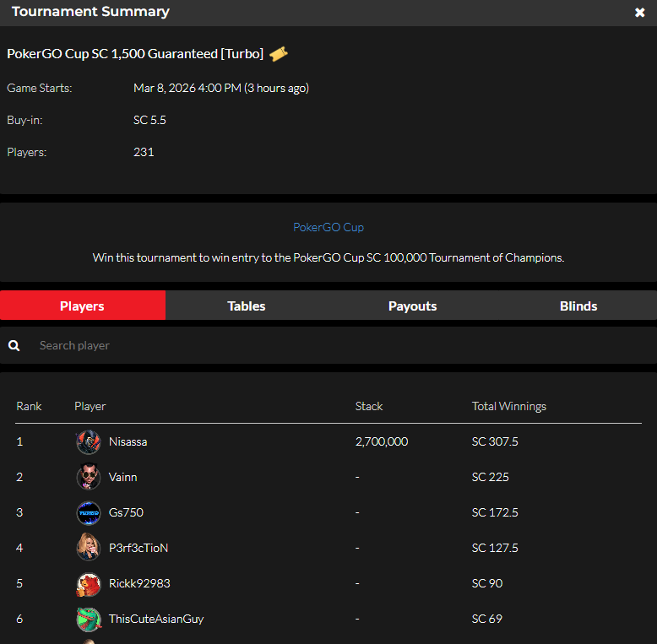Switch to the Players tab
The width and height of the screenshot is (657, 644).
pos(83,306)
